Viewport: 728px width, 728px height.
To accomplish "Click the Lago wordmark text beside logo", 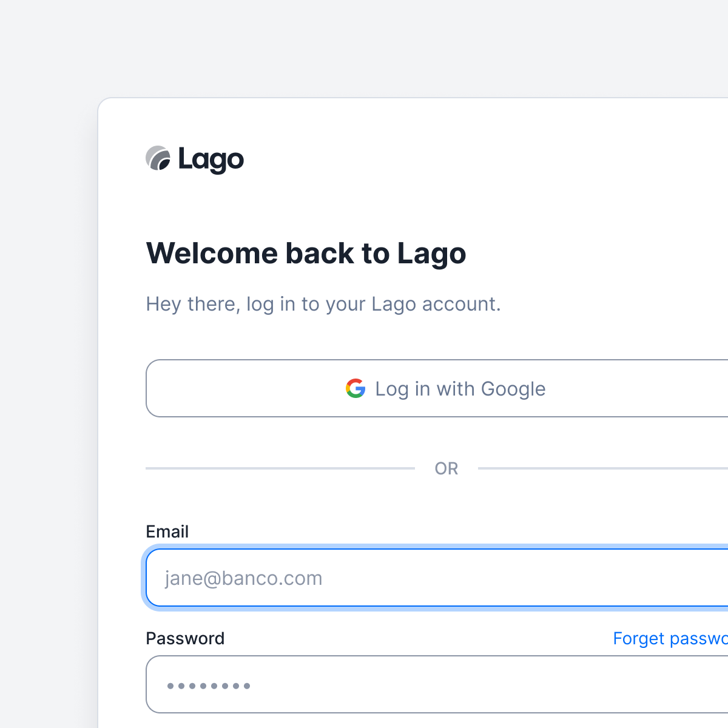I will pos(211,160).
